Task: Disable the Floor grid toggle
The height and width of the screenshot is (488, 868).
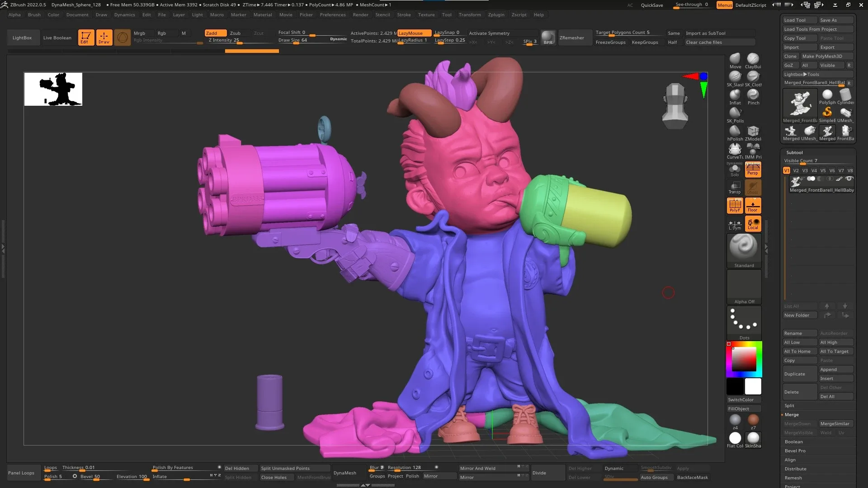Action: coord(753,205)
